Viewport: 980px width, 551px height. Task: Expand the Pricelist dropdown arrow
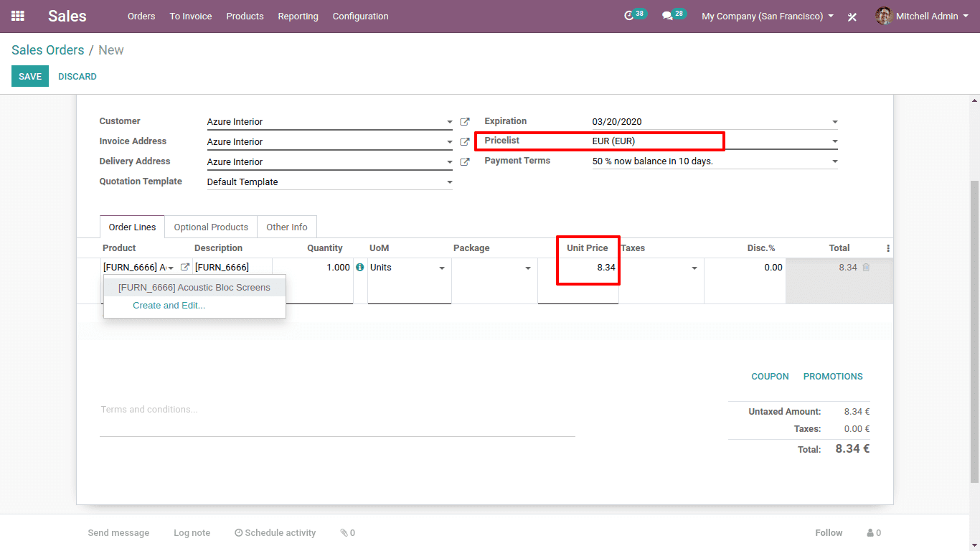click(834, 141)
